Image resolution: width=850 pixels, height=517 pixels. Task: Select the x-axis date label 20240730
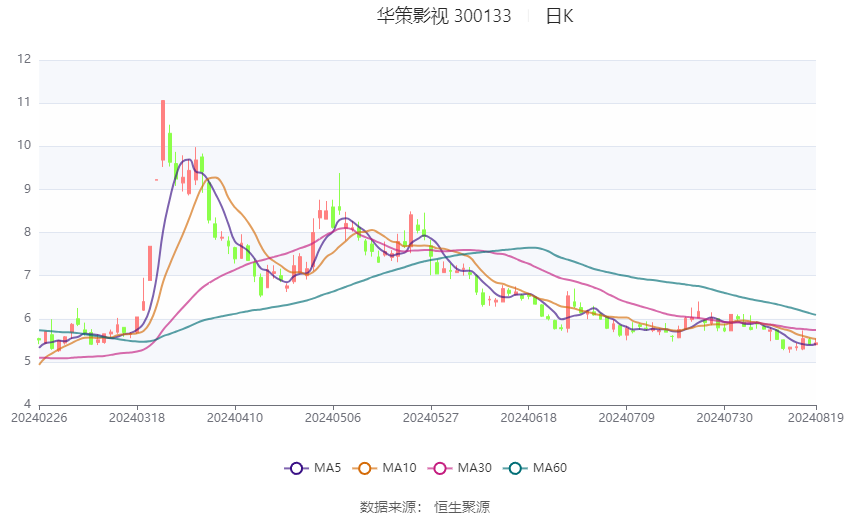[725, 418]
